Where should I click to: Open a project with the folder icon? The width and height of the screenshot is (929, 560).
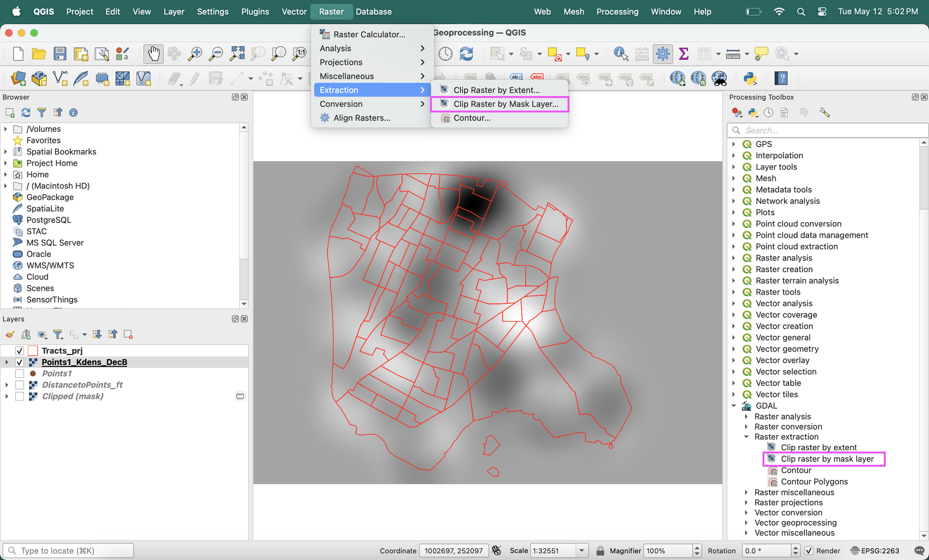[x=39, y=54]
